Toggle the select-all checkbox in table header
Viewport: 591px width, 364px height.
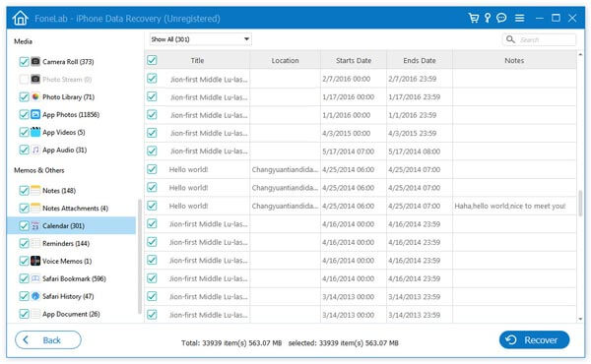tap(152, 60)
